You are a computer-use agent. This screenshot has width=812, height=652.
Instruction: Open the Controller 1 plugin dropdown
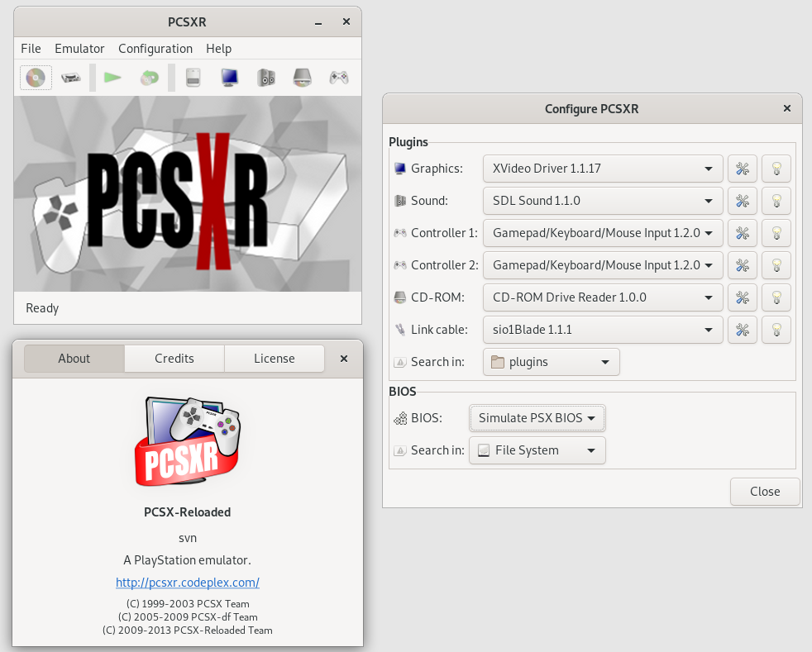click(602, 233)
